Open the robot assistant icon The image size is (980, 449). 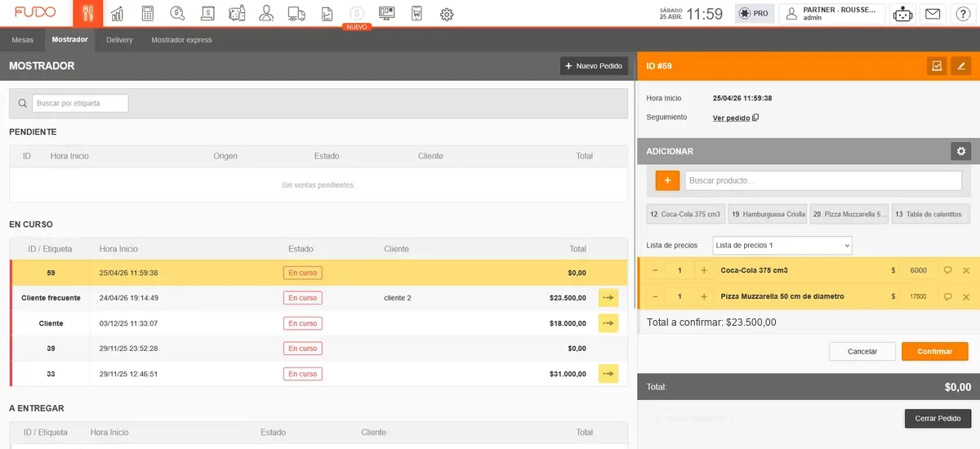click(x=902, y=14)
